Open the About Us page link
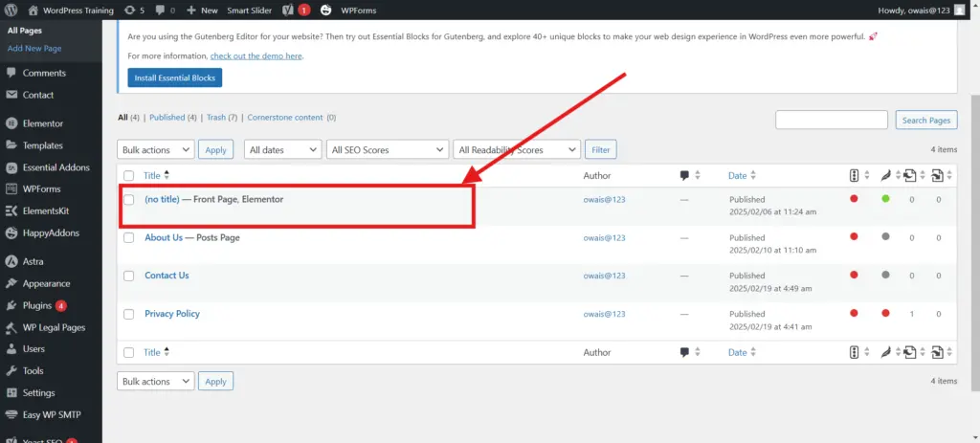 click(x=164, y=237)
